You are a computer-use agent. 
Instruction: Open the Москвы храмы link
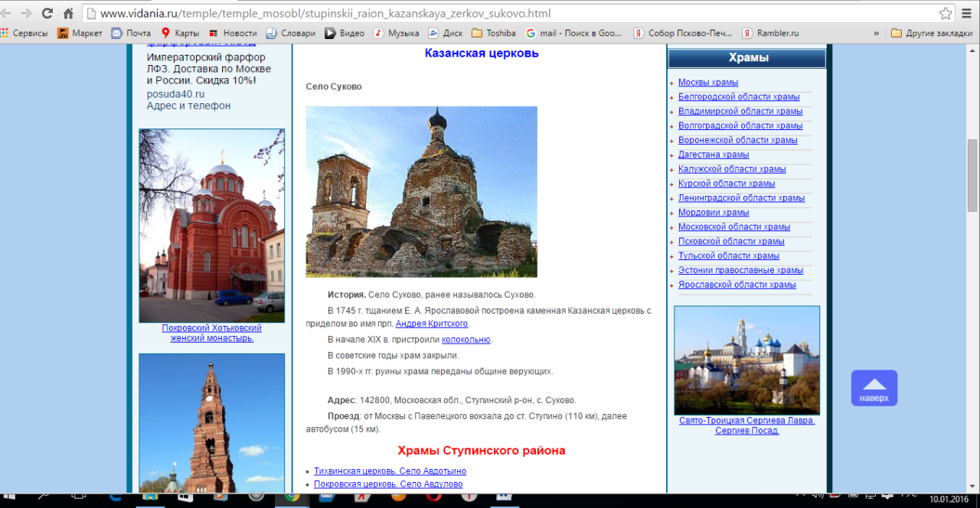click(708, 83)
